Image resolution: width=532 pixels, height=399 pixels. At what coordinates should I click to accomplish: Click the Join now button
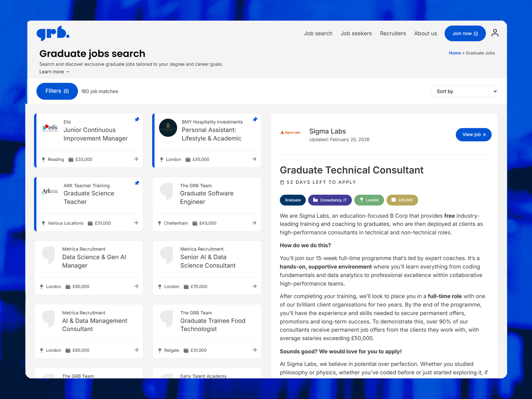click(x=465, y=34)
